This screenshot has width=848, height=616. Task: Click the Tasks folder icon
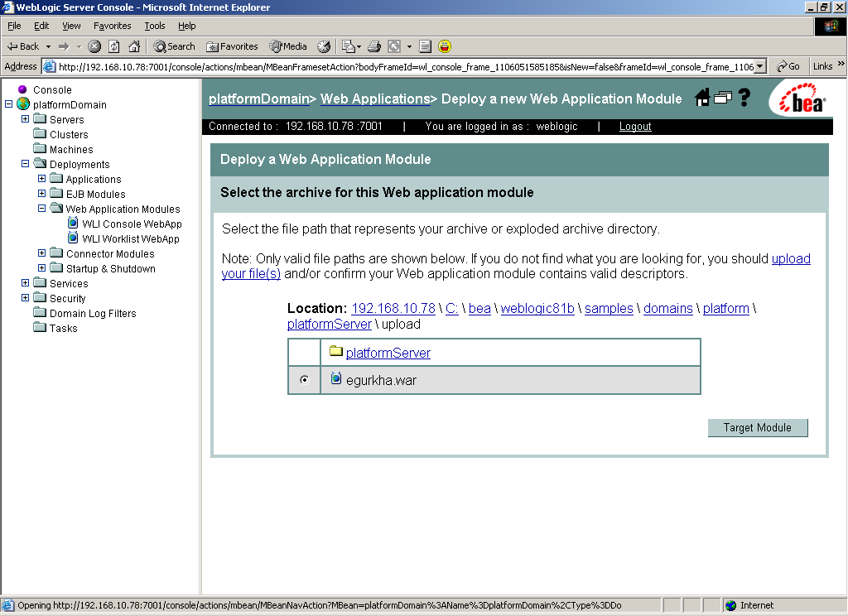click(40, 327)
